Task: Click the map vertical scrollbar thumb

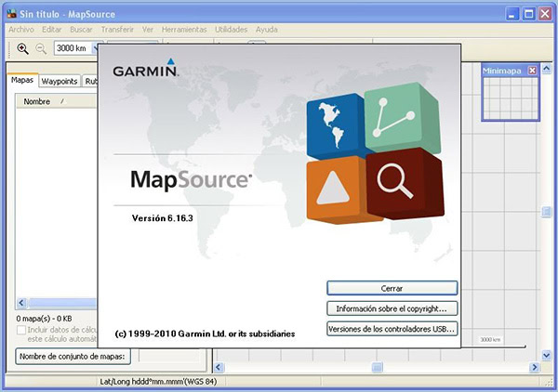Action: tap(547, 212)
